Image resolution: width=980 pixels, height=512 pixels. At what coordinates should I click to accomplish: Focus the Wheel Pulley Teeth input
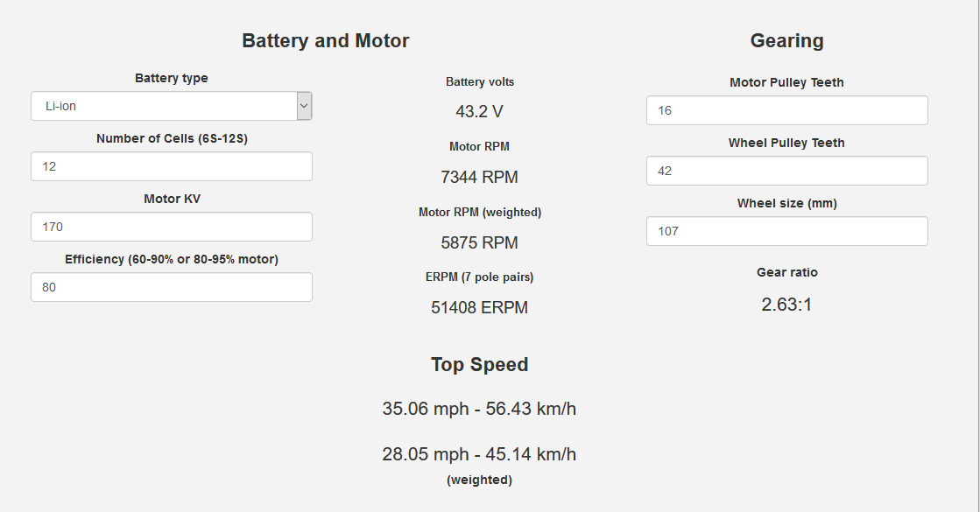(786, 171)
